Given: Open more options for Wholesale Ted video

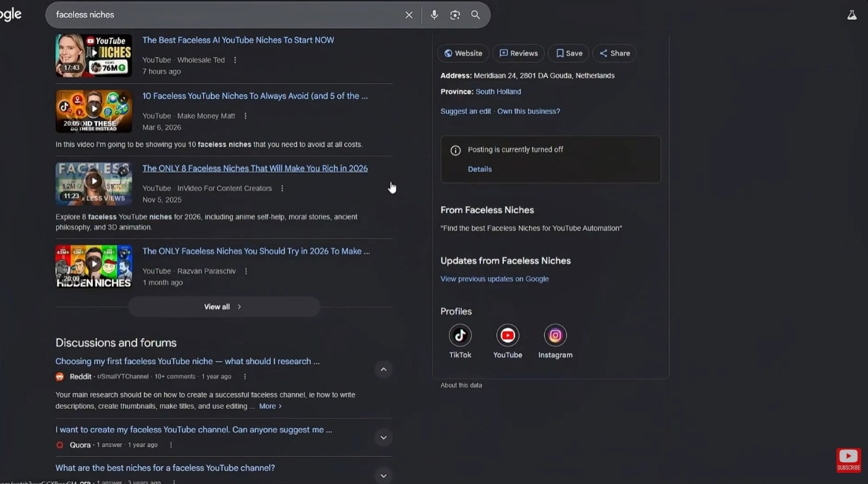Looking at the screenshot, I should pyautogui.click(x=235, y=60).
